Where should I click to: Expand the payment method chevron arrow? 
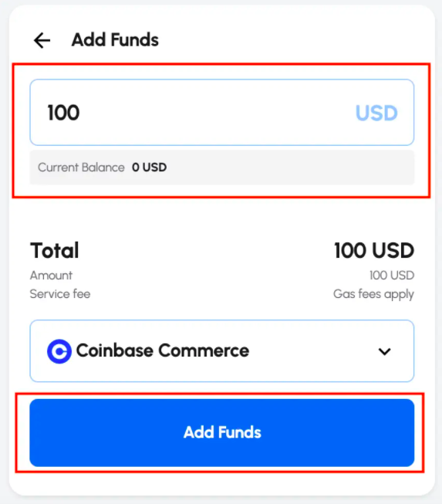tap(384, 351)
